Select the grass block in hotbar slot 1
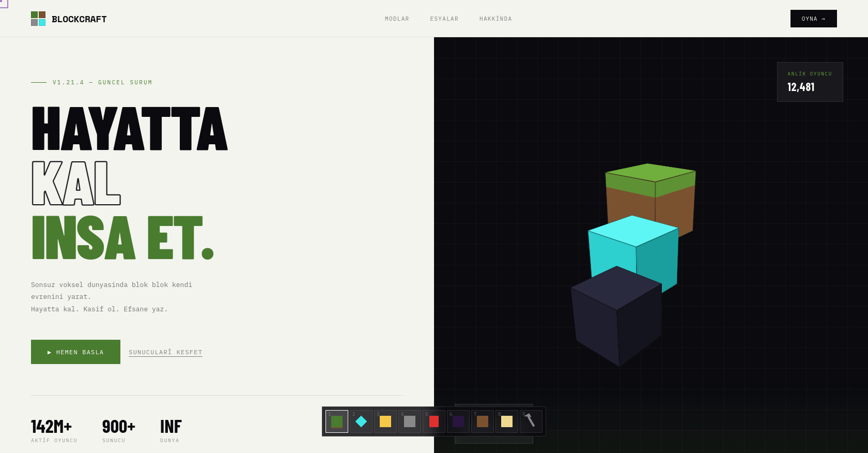 tap(337, 421)
